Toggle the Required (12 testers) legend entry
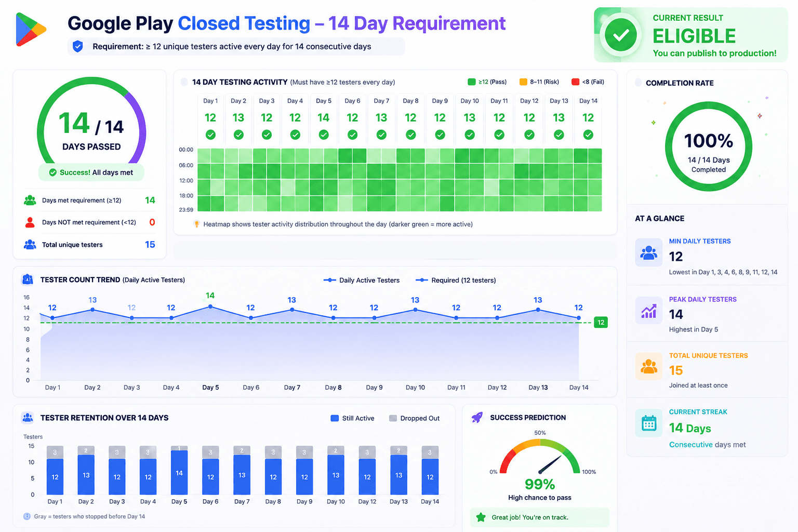 (456, 281)
